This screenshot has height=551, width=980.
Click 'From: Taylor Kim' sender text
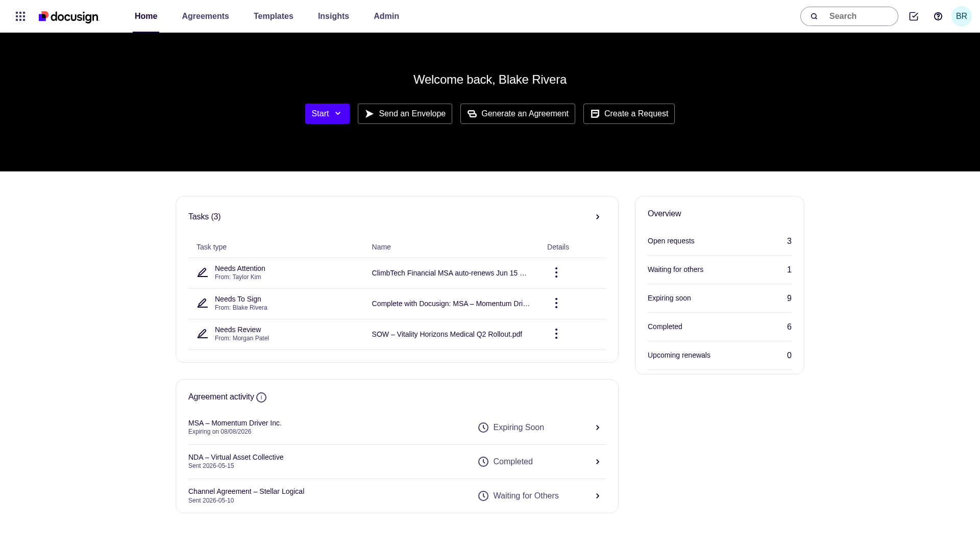point(238,277)
